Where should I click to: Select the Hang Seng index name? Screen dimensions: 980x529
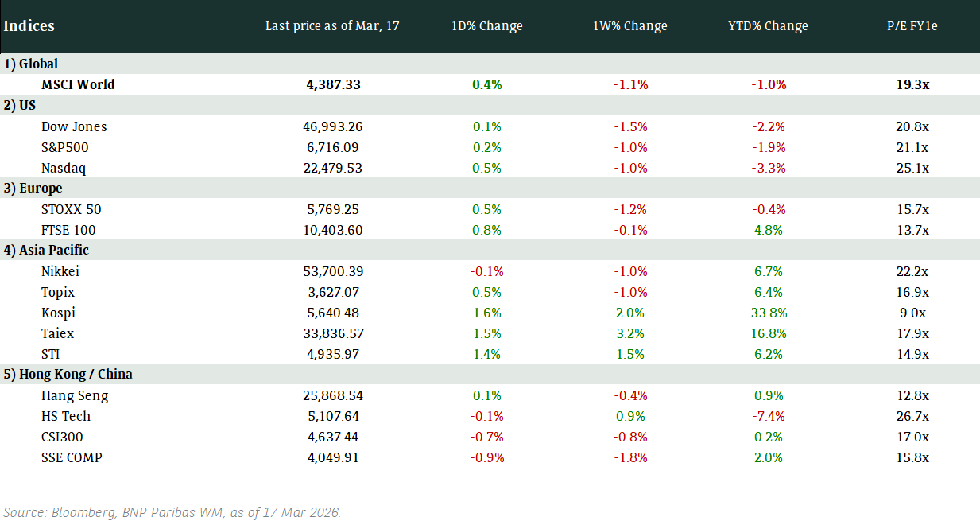coord(75,395)
